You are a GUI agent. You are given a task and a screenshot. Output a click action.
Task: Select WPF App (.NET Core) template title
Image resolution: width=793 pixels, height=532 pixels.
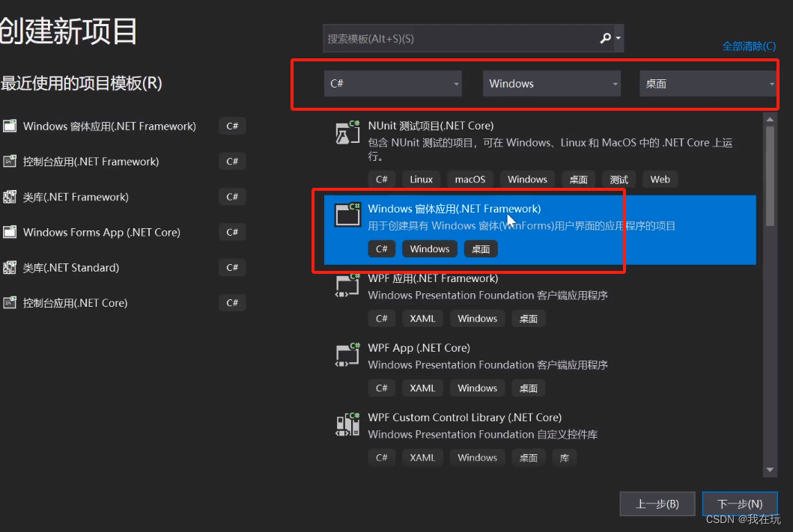pos(419,348)
